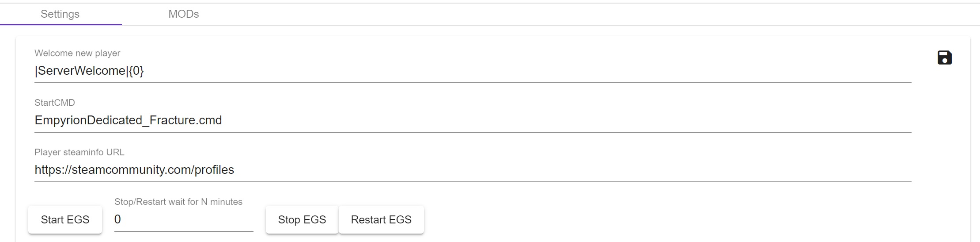Click the Start EGS button
Viewport: 980px width, 242px height.
click(65, 219)
